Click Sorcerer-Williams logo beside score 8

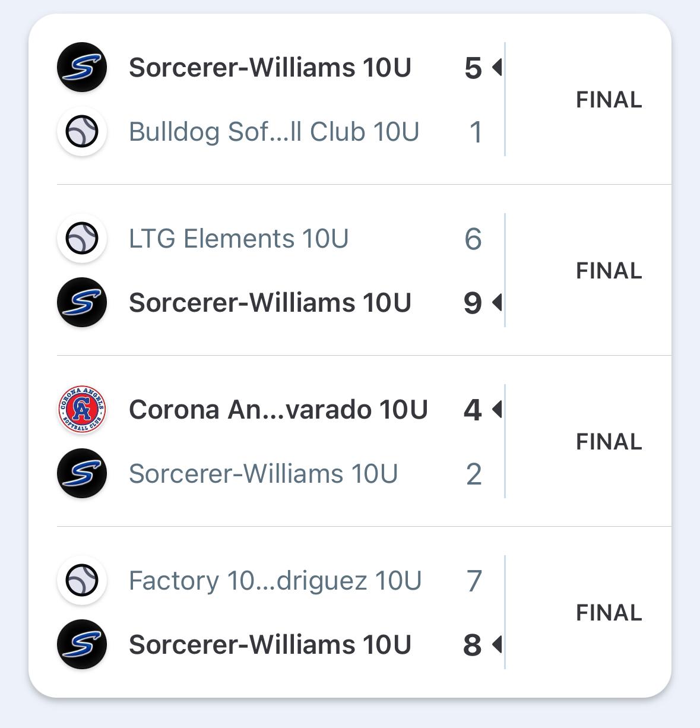(x=82, y=644)
